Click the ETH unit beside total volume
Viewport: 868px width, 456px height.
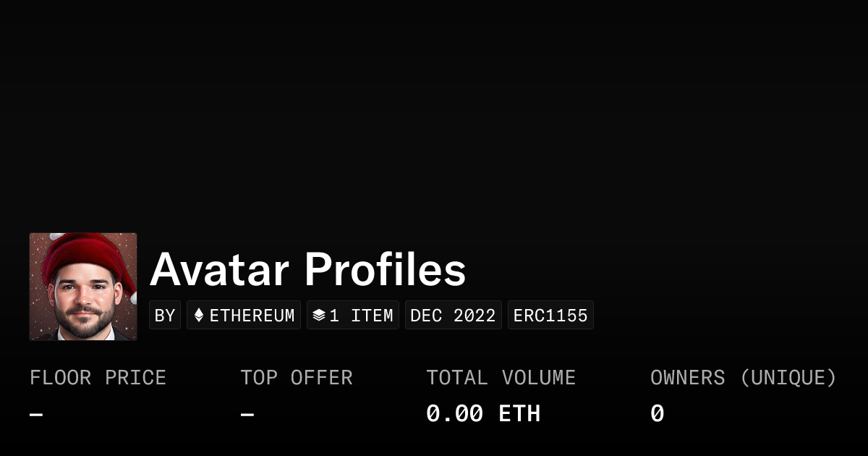point(519,414)
